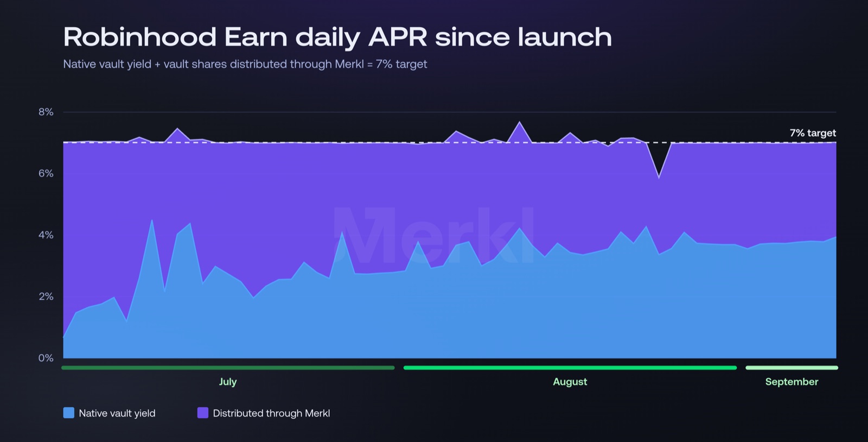Select the 'Native vault yield' legend label
Viewport: 868px width, 442px height.
(117, 413)
